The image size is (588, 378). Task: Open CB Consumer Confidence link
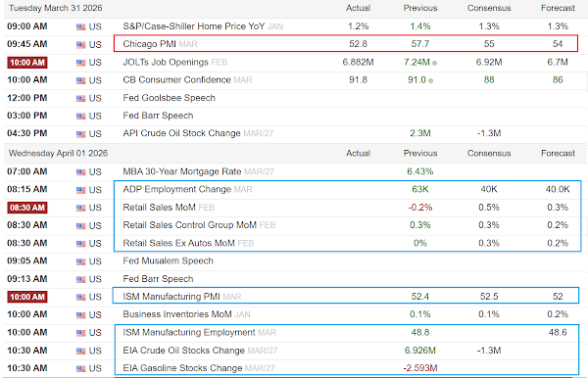coord(176,79)
